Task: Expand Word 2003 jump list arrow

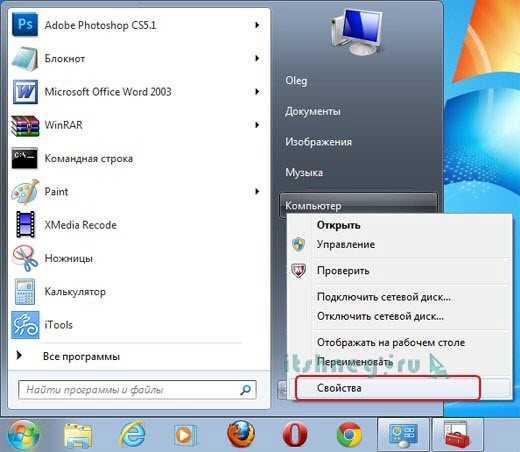Action: click(257, 92)
